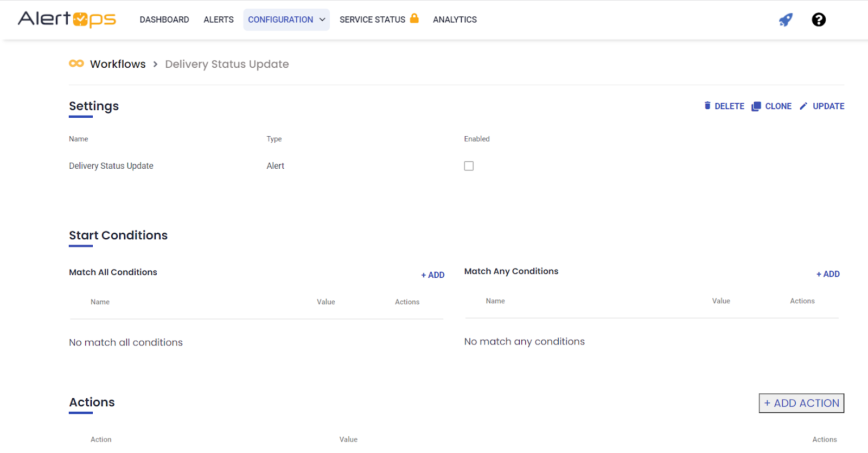Click the Update pencil icon

[803, 106]
